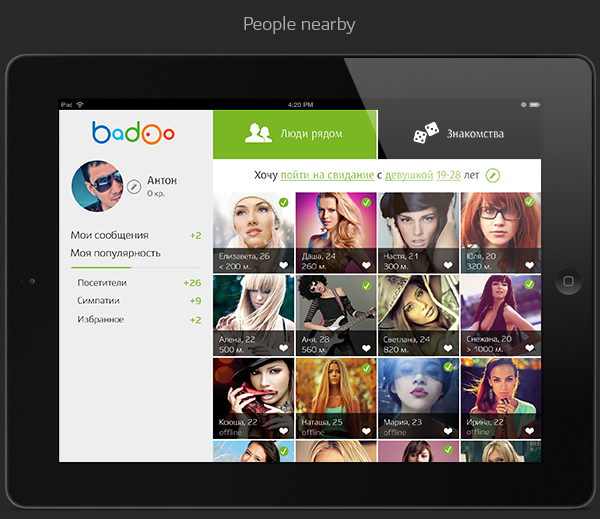Click verified checkmark on Юля's photo

click(x=530, y=201)
